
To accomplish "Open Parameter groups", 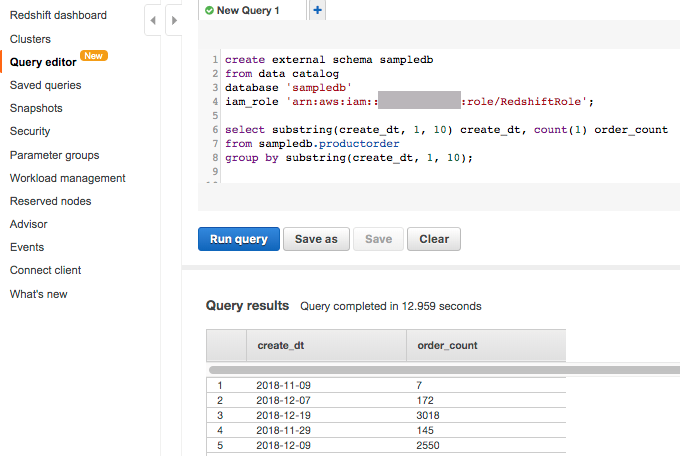I will coord(55,155).
